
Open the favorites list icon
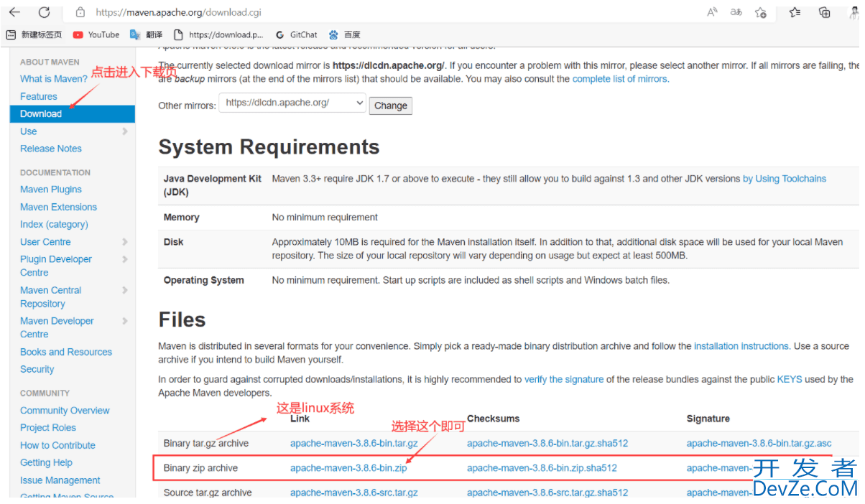pos(795,12)
